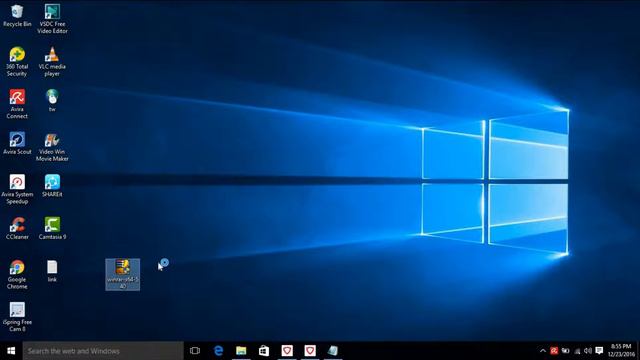Select the link file on the desktop
The height and width of the screenshot is (360, 640).
[52, 271]
